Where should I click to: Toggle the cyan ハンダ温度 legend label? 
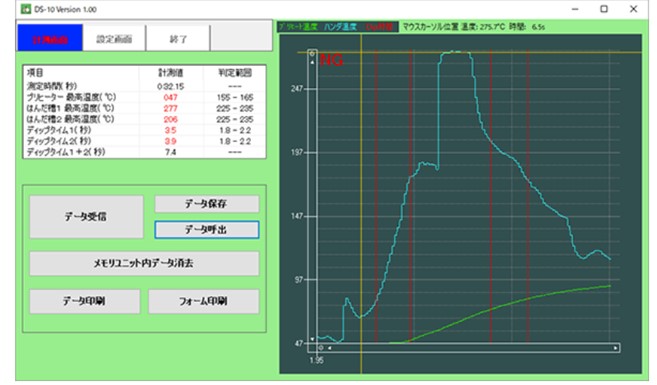pos(340,27)
